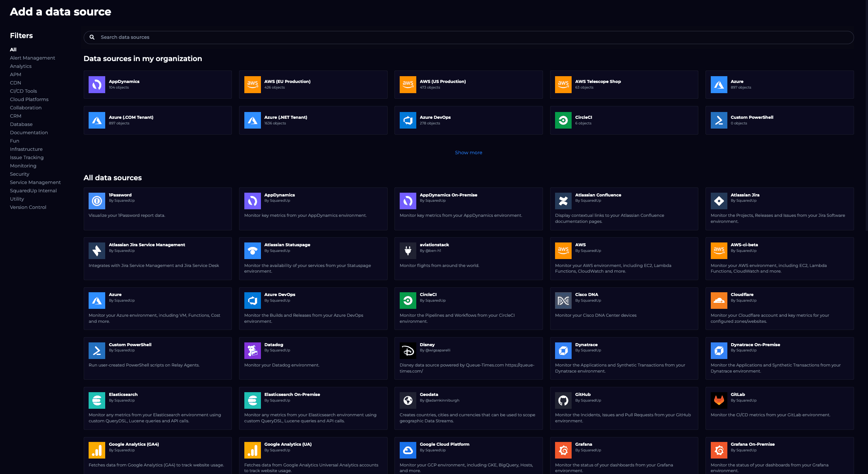Filter by Analytics category
Image resolution: width=868 pixels, height=474 pixels.
[x=21, y=66]
